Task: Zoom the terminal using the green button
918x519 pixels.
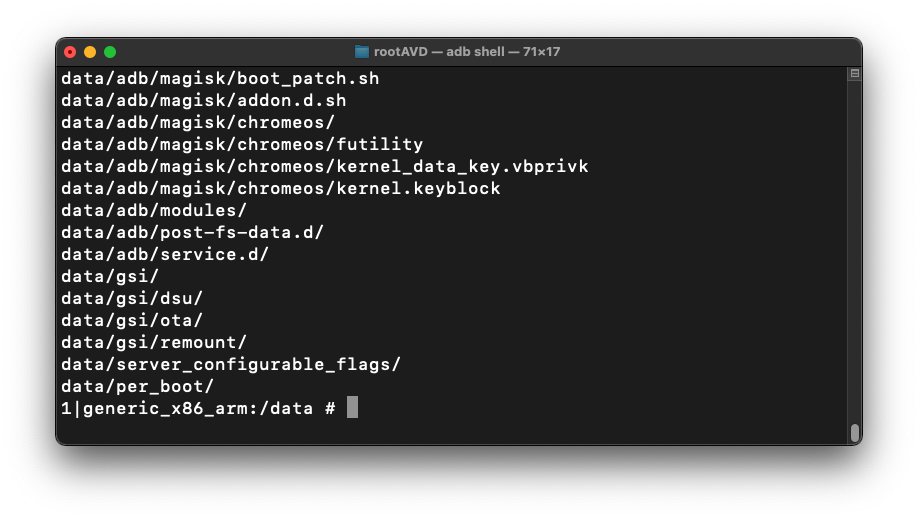Action: (x=110, y=52)
